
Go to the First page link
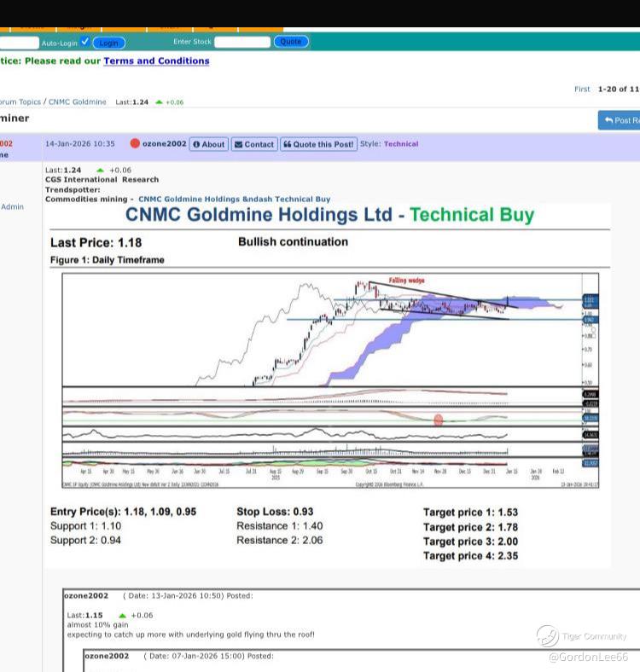(582, 90)
